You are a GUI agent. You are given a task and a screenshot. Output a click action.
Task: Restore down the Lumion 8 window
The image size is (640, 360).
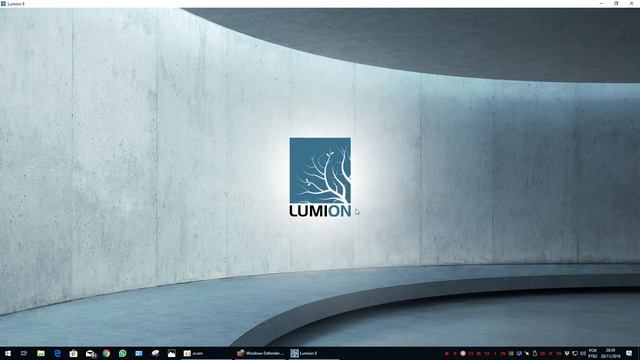click(616, 4)
